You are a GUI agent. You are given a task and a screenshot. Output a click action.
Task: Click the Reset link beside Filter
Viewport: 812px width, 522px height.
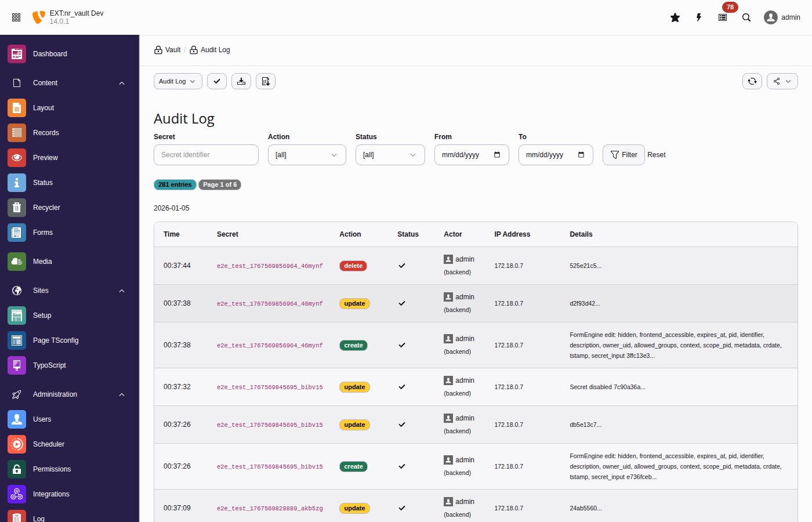pos(656,155)
